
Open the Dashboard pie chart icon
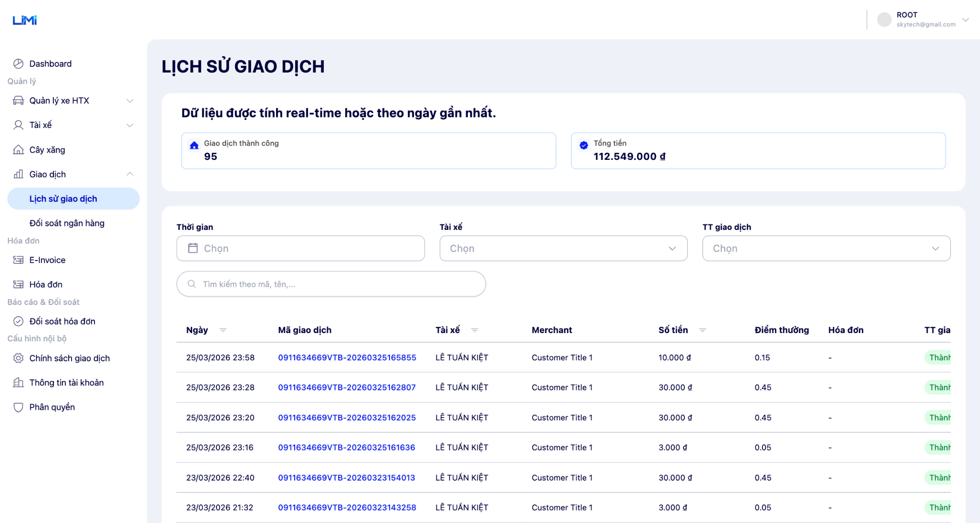(x=18, y=63)
